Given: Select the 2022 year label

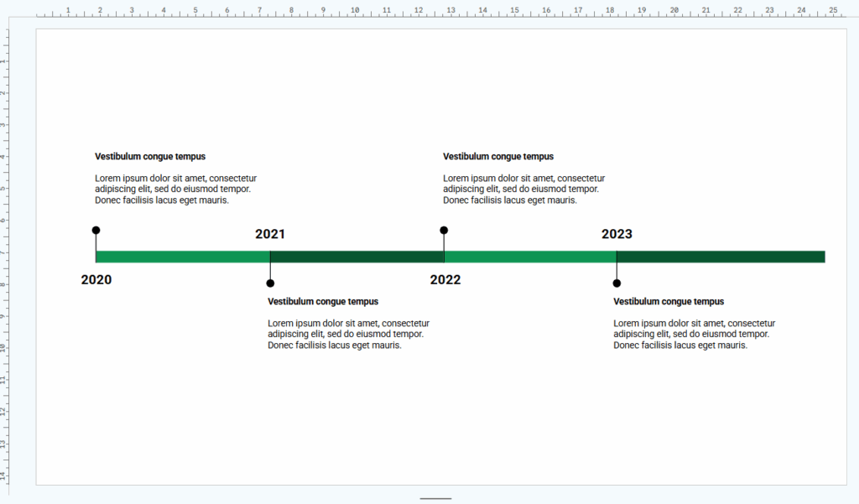Looking at the screenshot, I should 445,280.
